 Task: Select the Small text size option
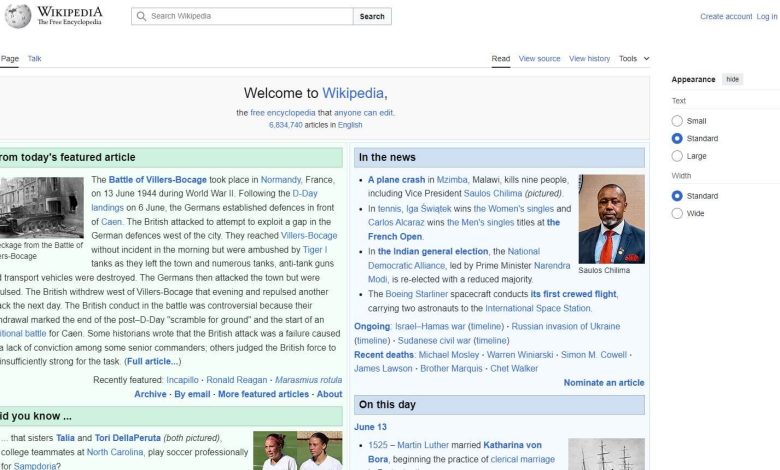[x=678, y=121]
